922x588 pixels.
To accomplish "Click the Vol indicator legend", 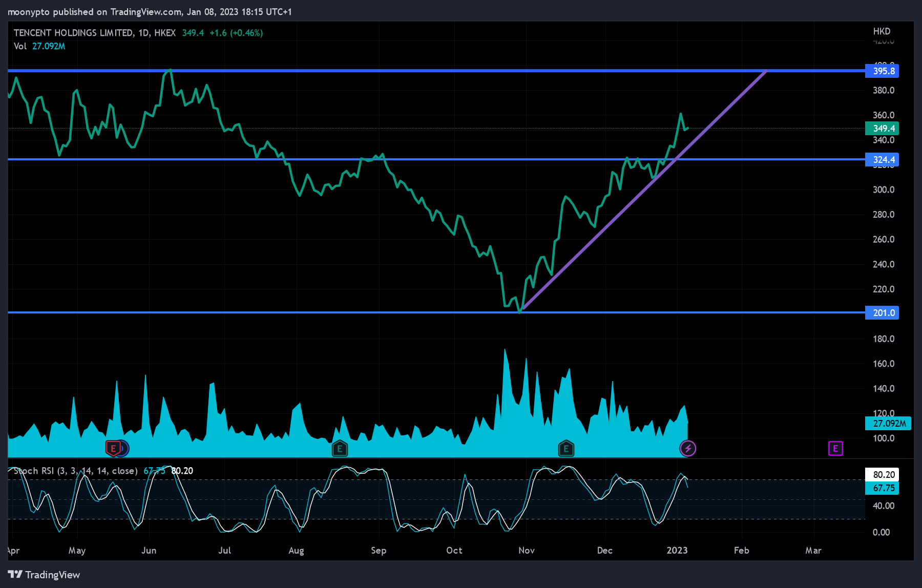I will click(x=39, y=46).
